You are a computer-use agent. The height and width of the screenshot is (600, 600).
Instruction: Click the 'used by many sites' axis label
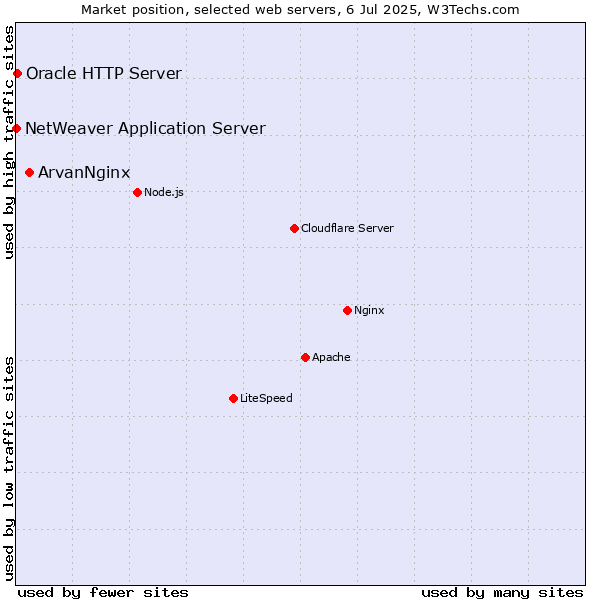pyautogui.click(x=502, y=593)
